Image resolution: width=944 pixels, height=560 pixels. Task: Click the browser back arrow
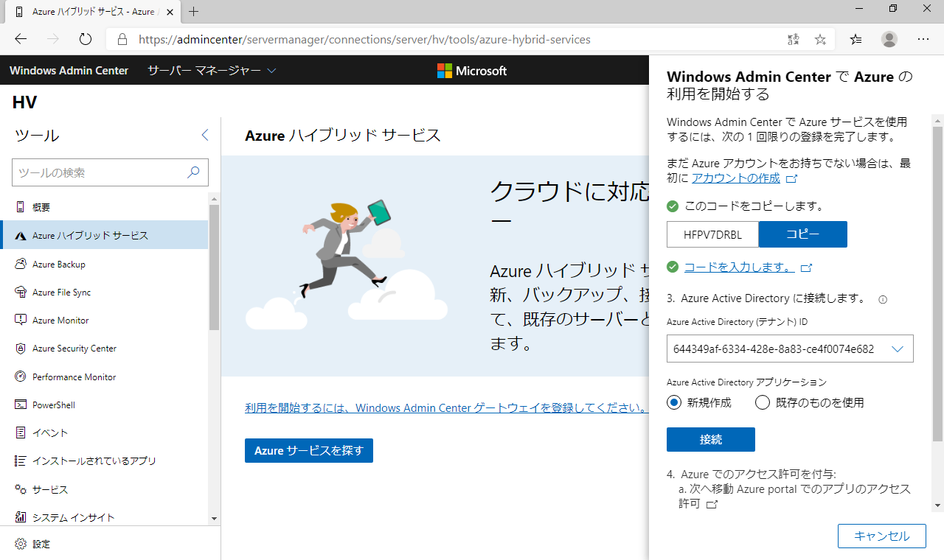(21, 39)
